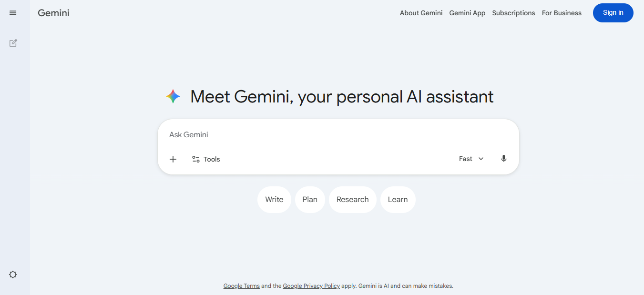Select the Write suggestion chip
This screenshot has width=644, height=295.
274,200
